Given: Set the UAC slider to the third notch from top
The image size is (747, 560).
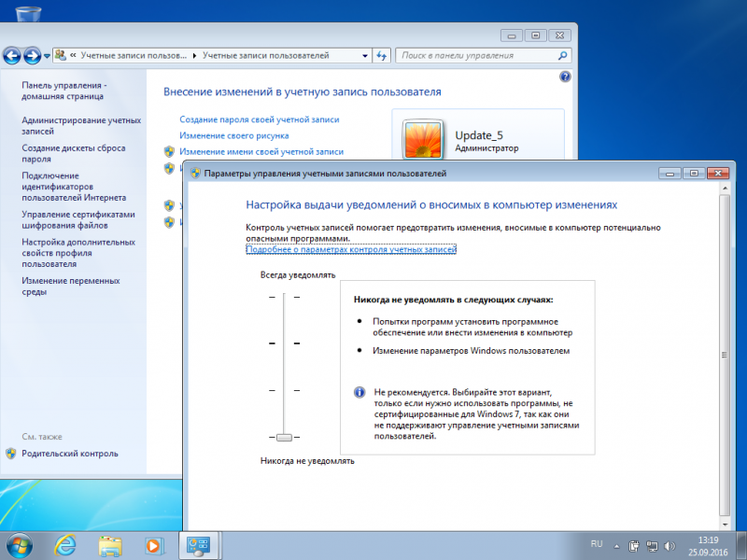Looking at the screenshot, I should coord(284,390).
